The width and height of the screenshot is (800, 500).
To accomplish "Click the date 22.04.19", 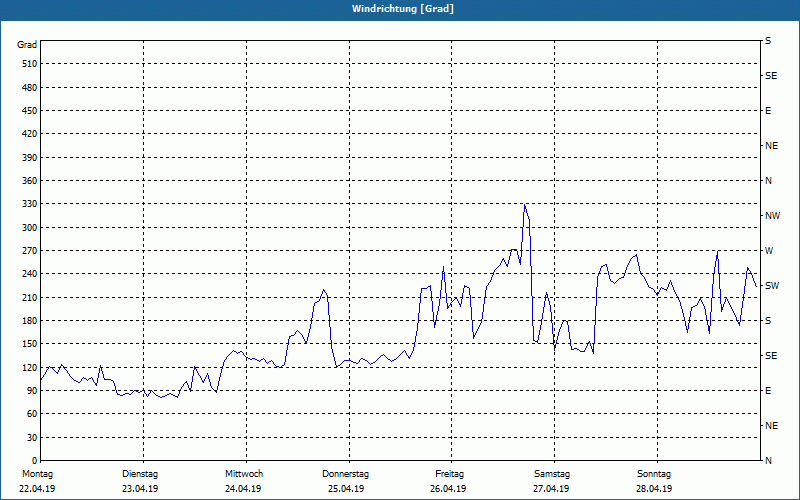I will click(x=37, y=489).
